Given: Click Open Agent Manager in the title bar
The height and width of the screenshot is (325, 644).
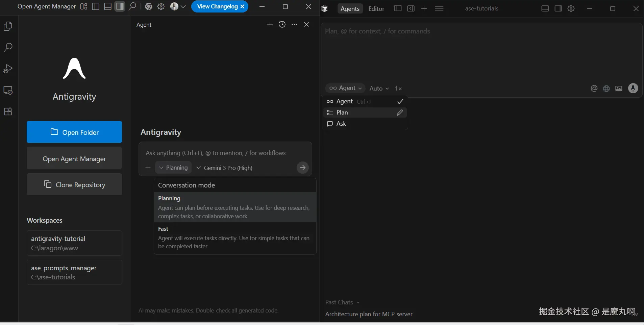Looking at the screenshot, I should [47, 6].
